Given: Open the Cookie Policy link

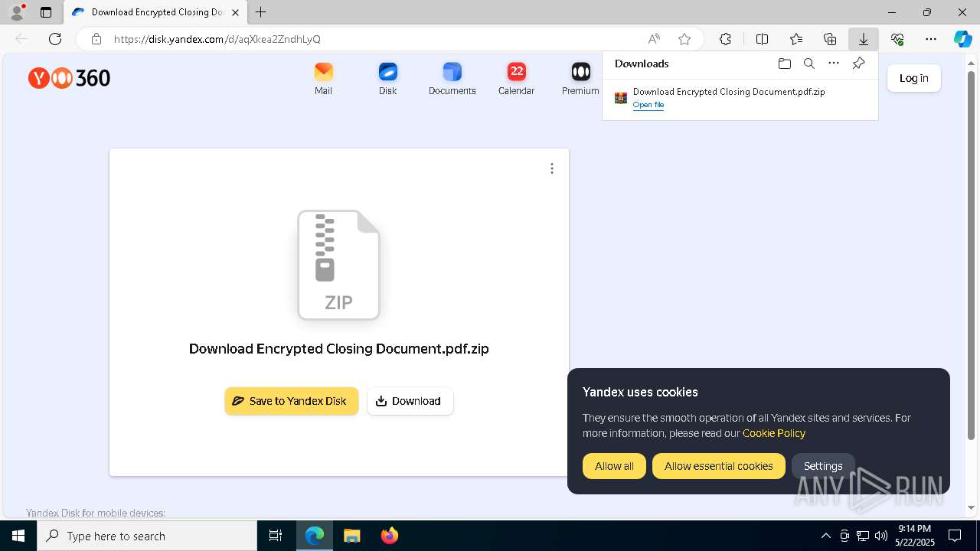Looking at the screenshot, I should tap(773, 433).
